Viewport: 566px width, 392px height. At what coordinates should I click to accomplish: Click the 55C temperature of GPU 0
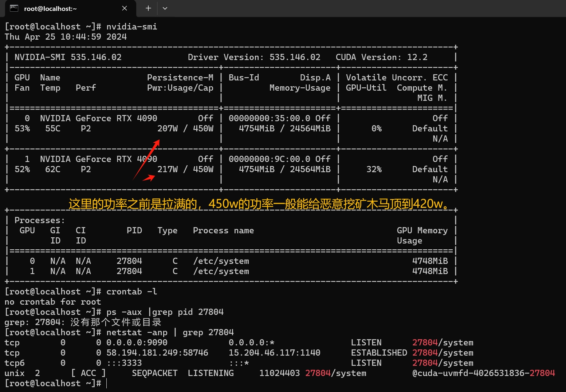53,128
